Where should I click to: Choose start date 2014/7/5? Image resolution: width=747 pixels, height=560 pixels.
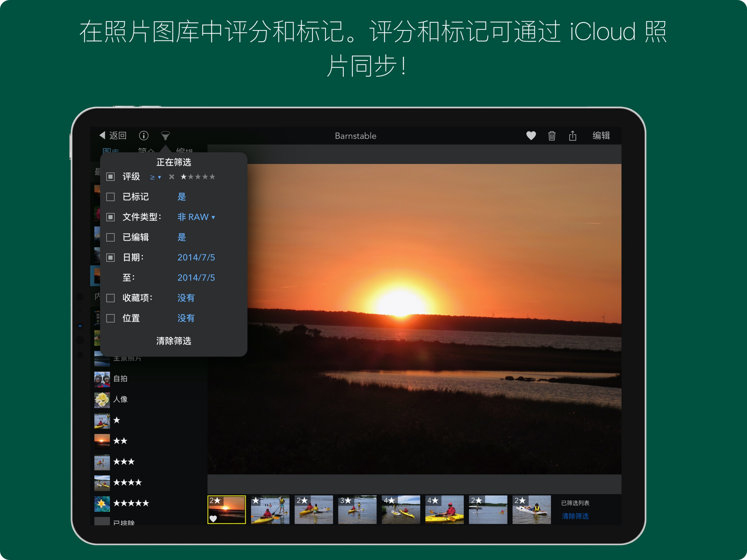pyautogui.click(x=196, y=257)
